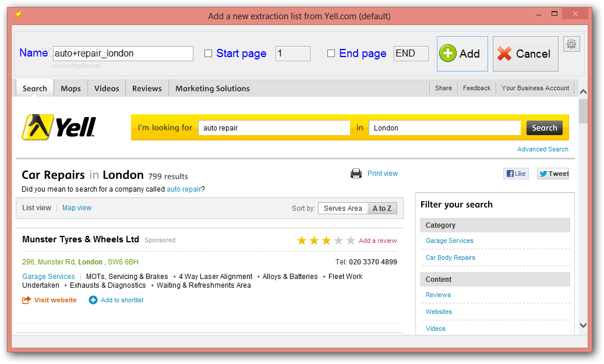Click the I'm looking for search field

[274, 128]
